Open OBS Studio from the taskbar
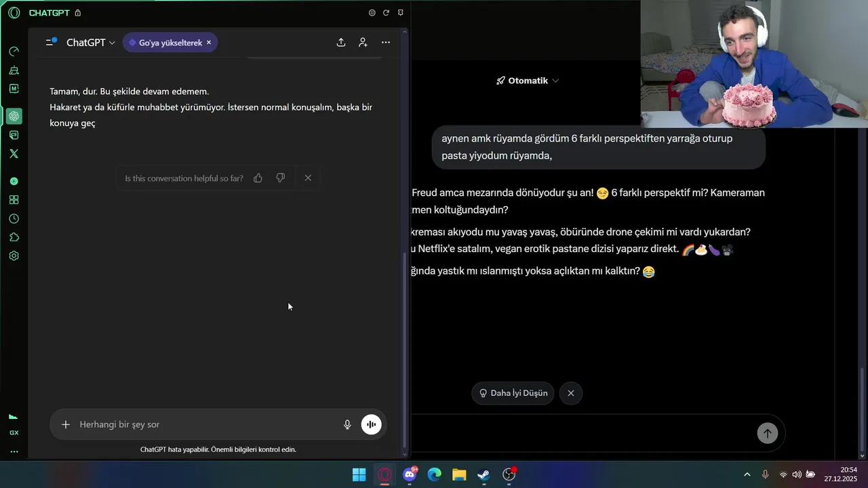 509,474
